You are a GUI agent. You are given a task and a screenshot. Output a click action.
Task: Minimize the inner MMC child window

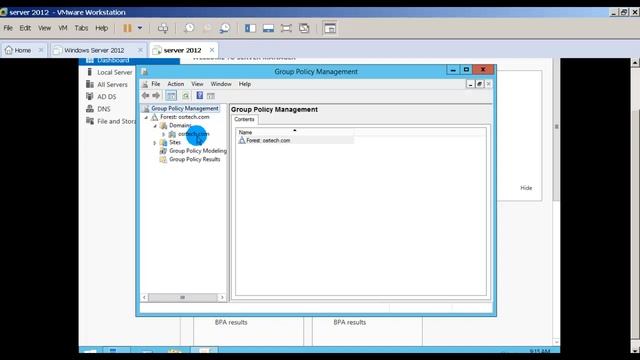point(470,84)
